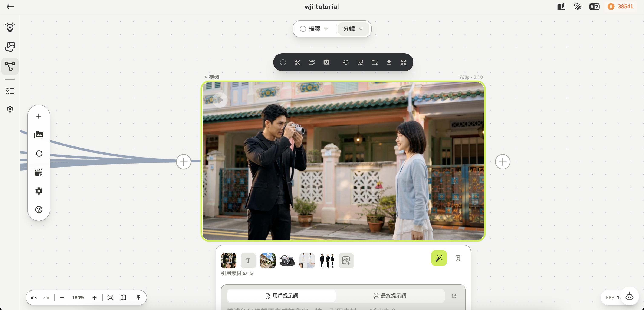
Task: Open the image gallery sidebar icon
Action: click(10, 47)
